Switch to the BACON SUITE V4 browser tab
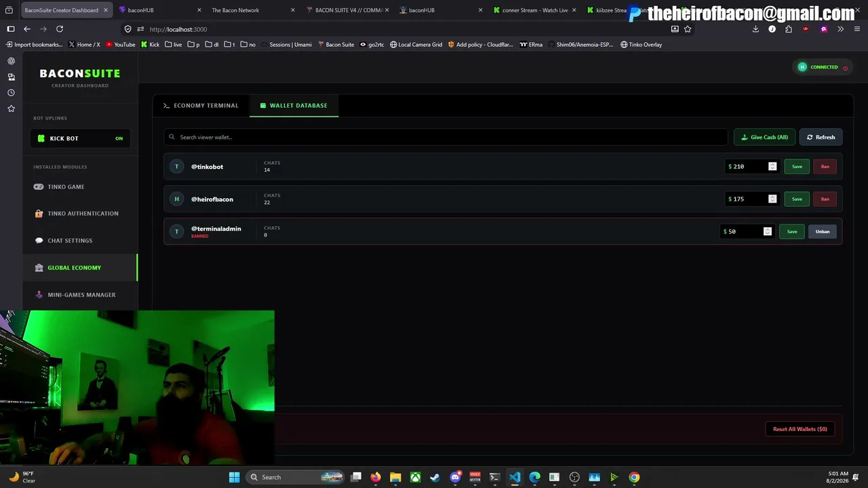The image size is (868, 488). tap(347, 10)
